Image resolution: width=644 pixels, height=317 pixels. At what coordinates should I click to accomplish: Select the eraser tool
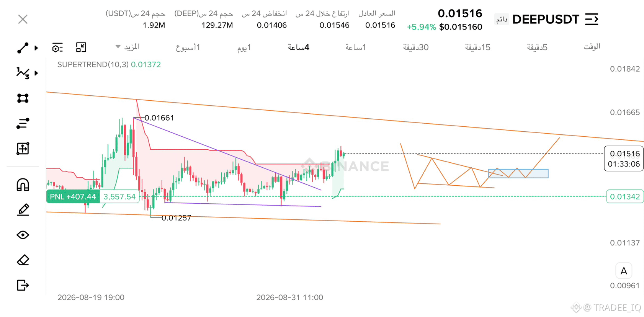[x=23, y=260]
